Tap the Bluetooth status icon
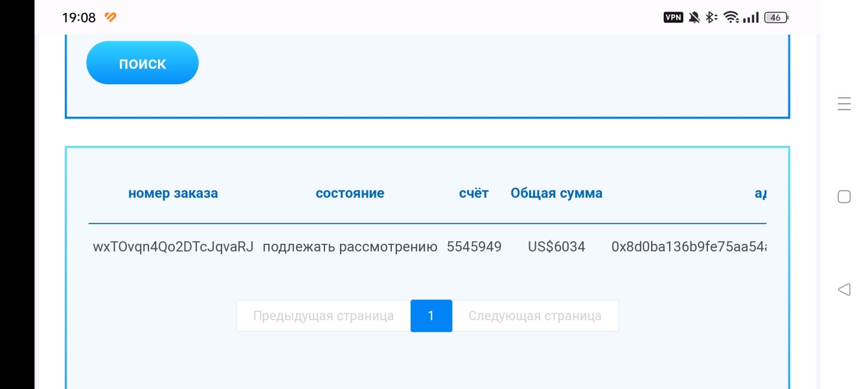Viewport: 868px width, 389px height. point(711,18)
